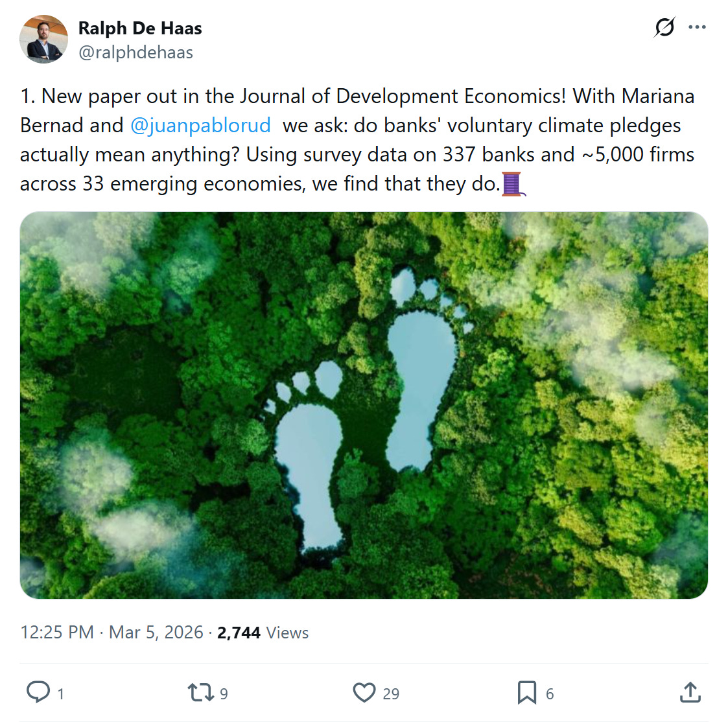Click the repost count of 9
Screen dimensions: 728x722
coord(224,694)
